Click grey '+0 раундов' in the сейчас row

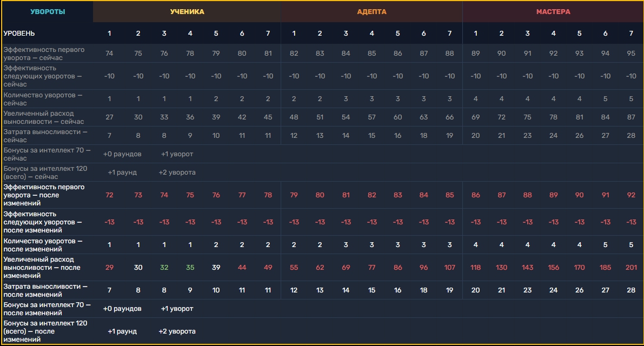point(122,154)
